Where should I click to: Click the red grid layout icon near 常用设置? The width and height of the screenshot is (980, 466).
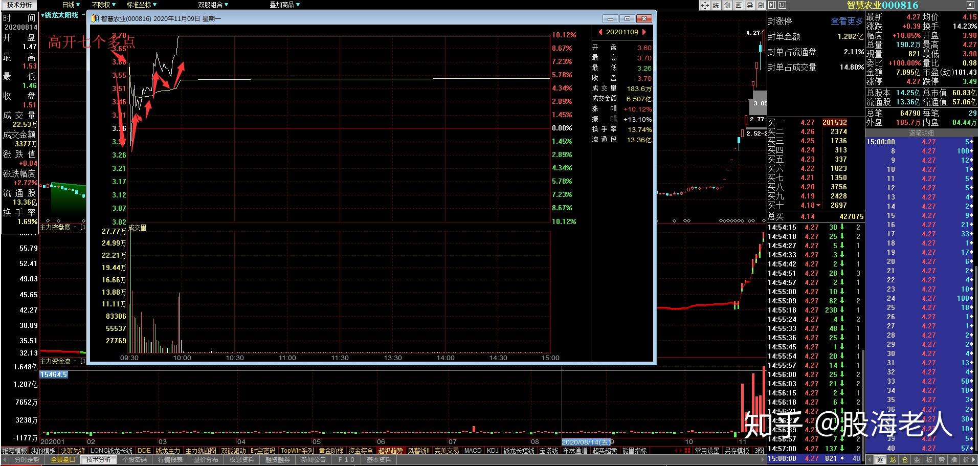click(x=687, y=451)
